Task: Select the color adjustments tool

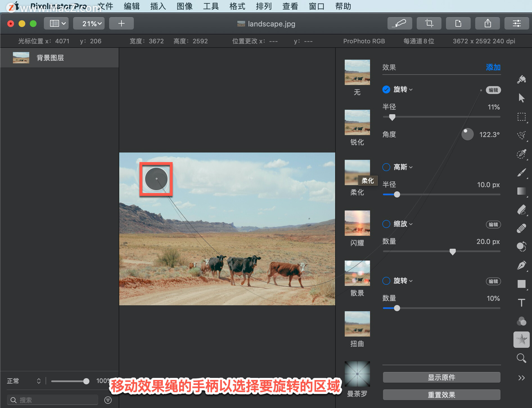Action: (522, 247)
